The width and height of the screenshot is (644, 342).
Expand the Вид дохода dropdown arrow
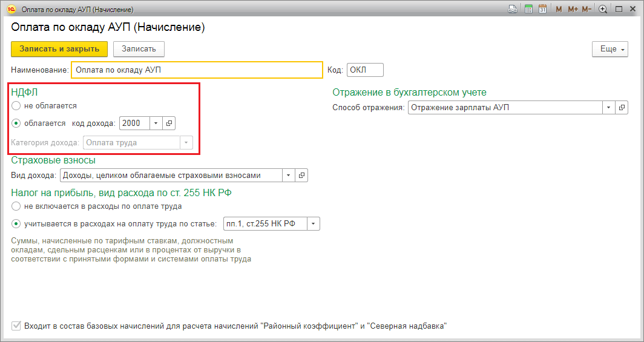tap(288, 176)
